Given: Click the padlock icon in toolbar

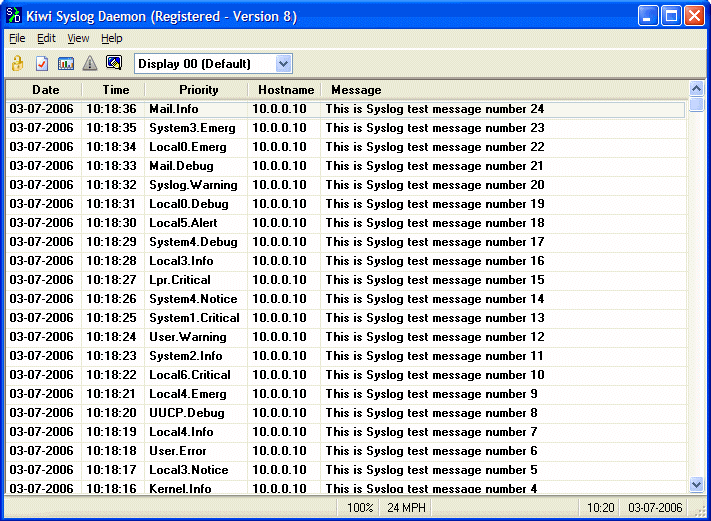Looking at the screenshot, I should click(x=17, y=63).
